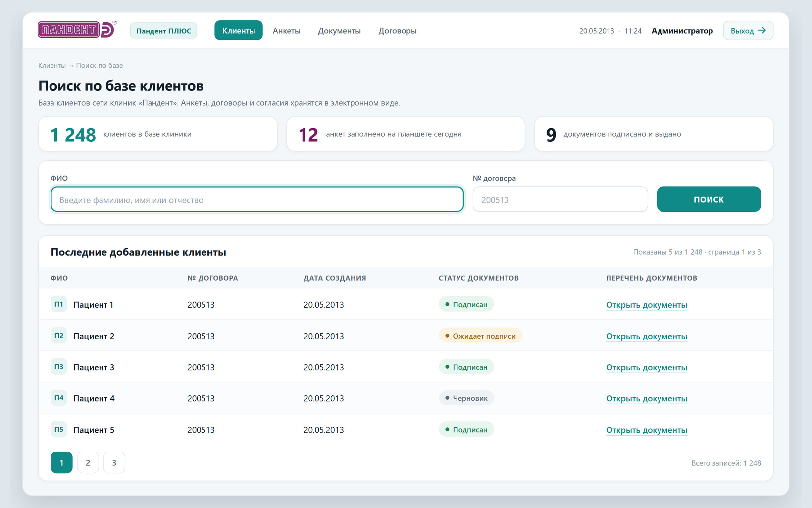The width and height of the screenshot is (812, 508).
Task: Open documents for Пациент 2
Action: click(646, 336)
